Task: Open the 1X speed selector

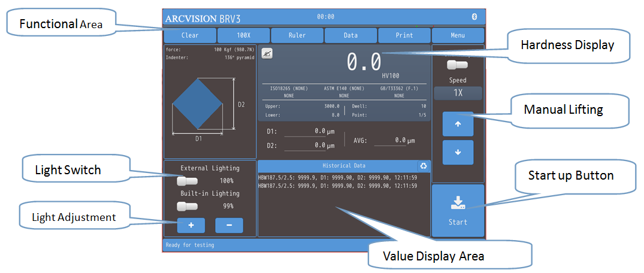Action: pyautogui.click(x=458, y=93)
